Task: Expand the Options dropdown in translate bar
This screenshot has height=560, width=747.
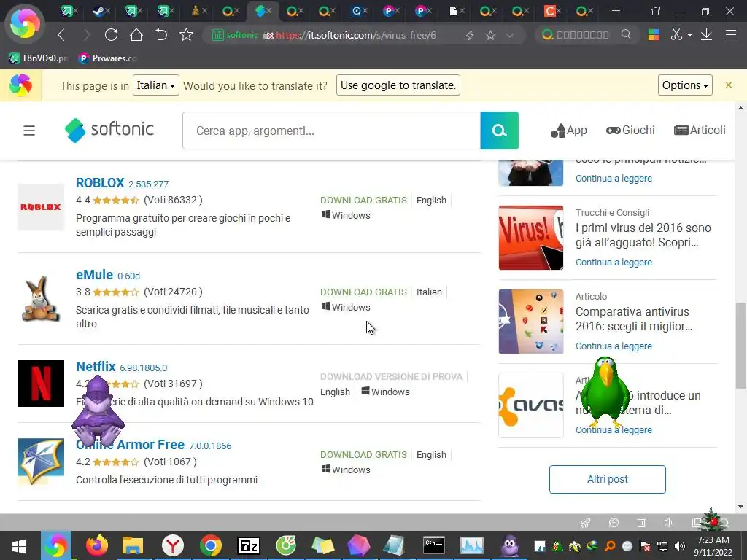Action: pos(685,85)
